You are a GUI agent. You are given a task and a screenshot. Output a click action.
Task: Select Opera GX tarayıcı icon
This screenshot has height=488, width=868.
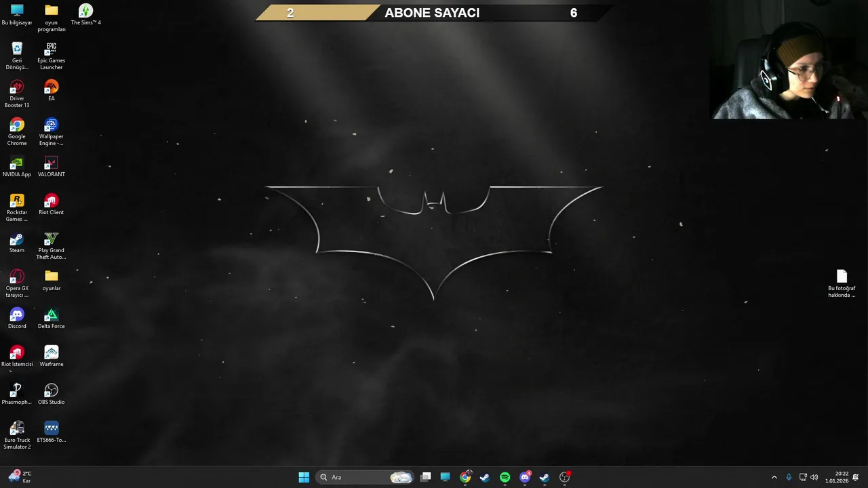(17, 283)
